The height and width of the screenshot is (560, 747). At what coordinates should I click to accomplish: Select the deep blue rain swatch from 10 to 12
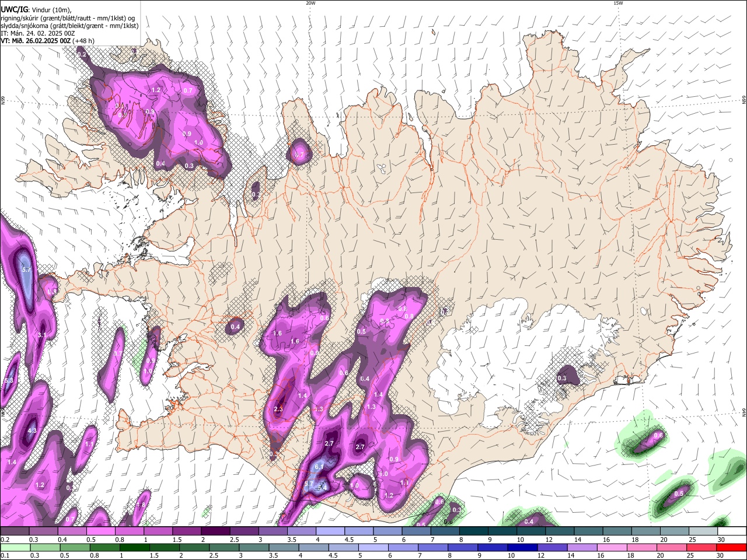[522, 547]
